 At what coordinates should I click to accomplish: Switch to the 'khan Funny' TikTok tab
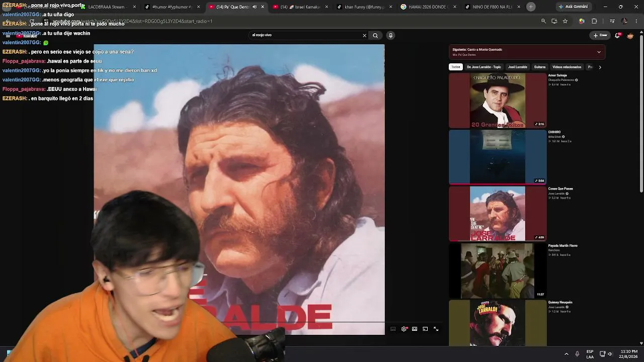pyautogui.click(x=365, y=7)
